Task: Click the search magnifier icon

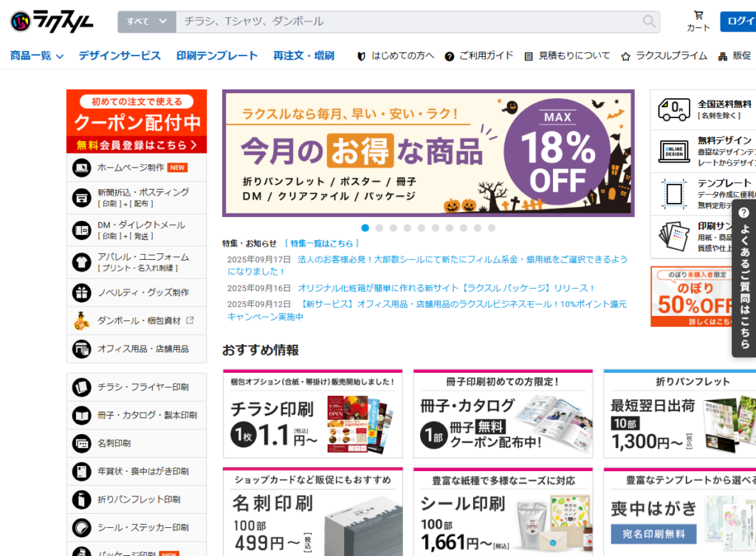Action: pyautogui.click(x=649, y=21)
